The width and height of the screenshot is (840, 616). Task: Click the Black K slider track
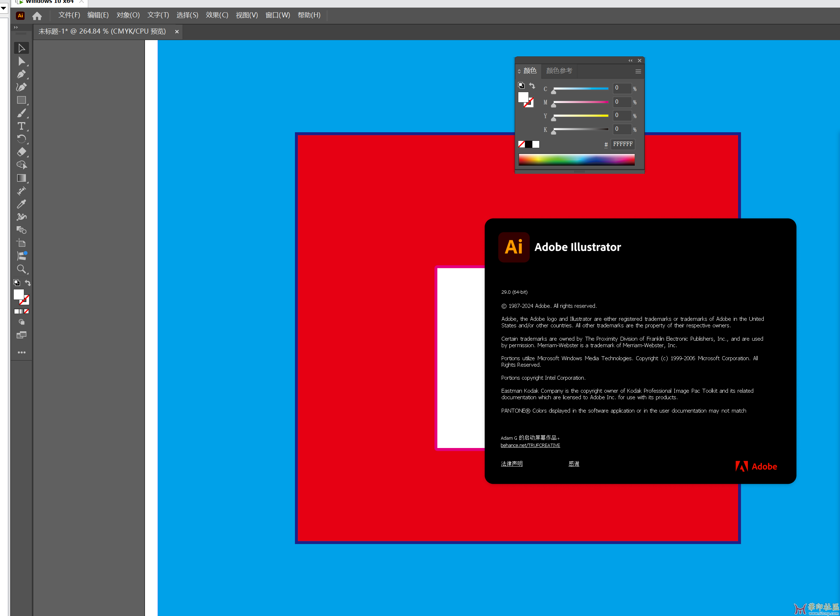pyautogui.click(x=581, y=129)
